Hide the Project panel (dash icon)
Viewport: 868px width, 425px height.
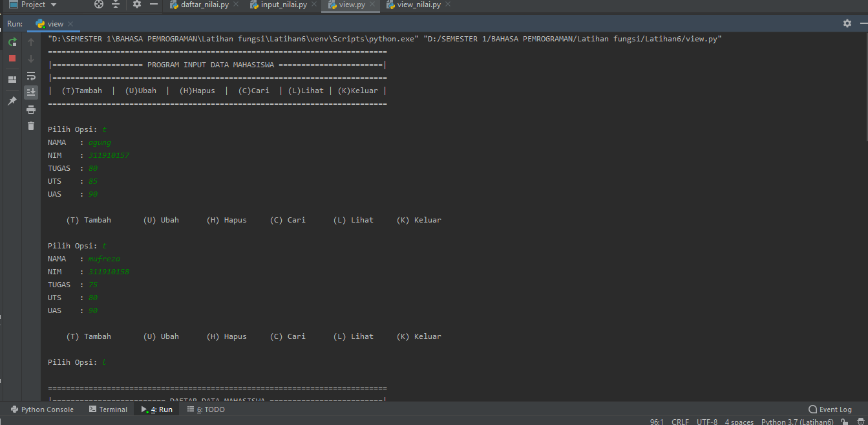[154, 5]
